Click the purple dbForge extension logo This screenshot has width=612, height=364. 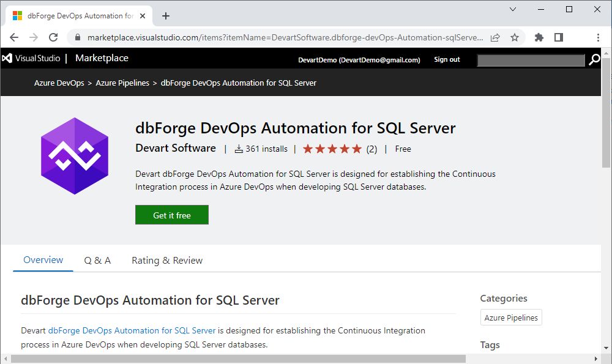click(x=75, y=156)
